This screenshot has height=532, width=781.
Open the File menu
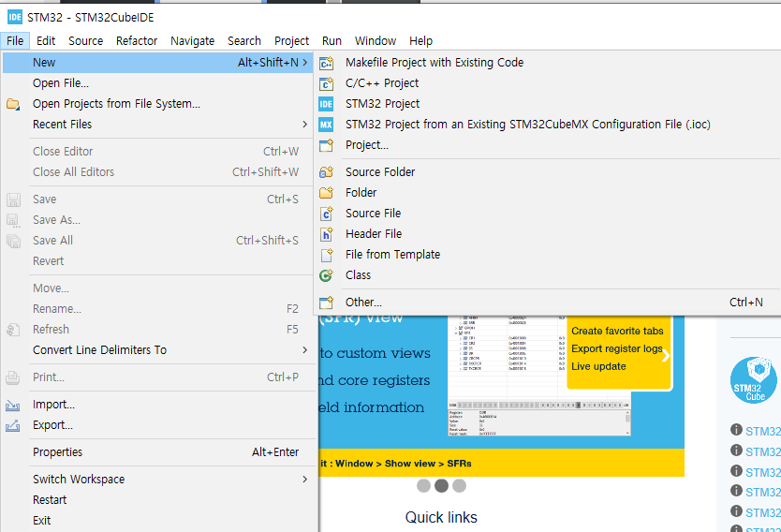[15, 41]
